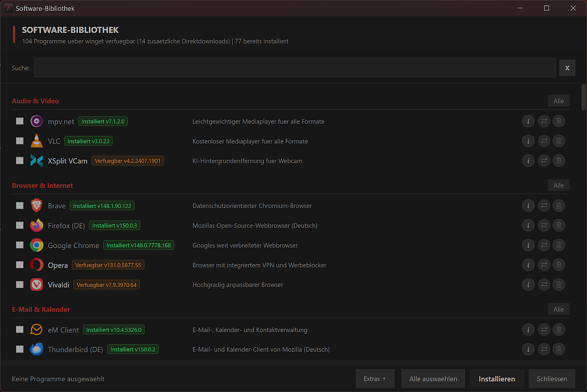The image size is (587, 392).
Task: Show info for Brave browser
Action: 528,206
